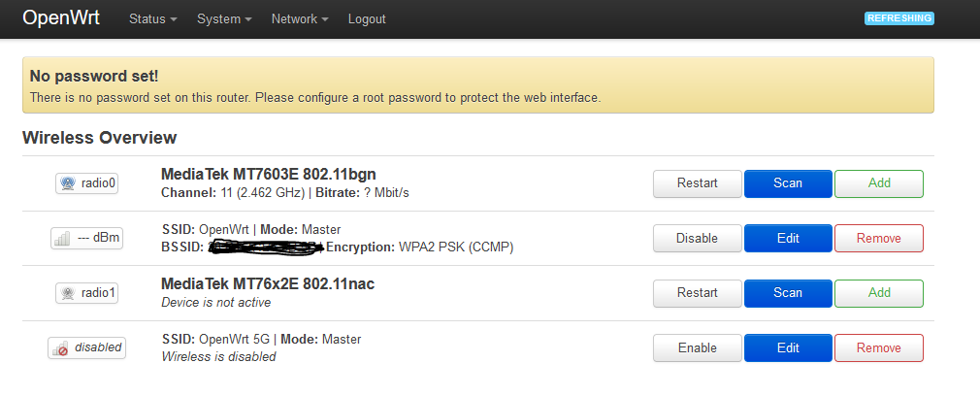
Task: Click the radio0 wireless device badge
Action: 87,183
